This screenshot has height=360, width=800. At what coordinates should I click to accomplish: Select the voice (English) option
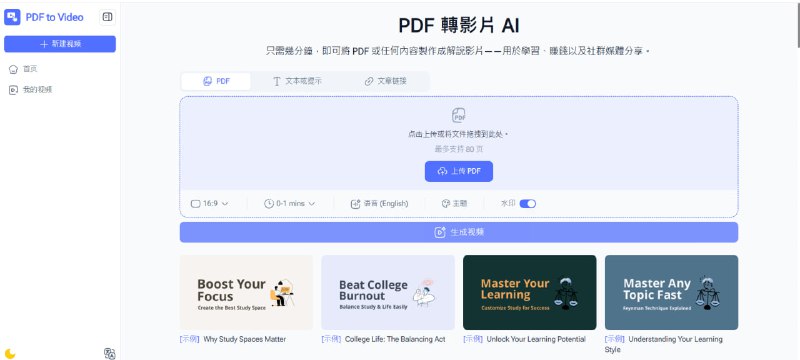click(380, 203)
